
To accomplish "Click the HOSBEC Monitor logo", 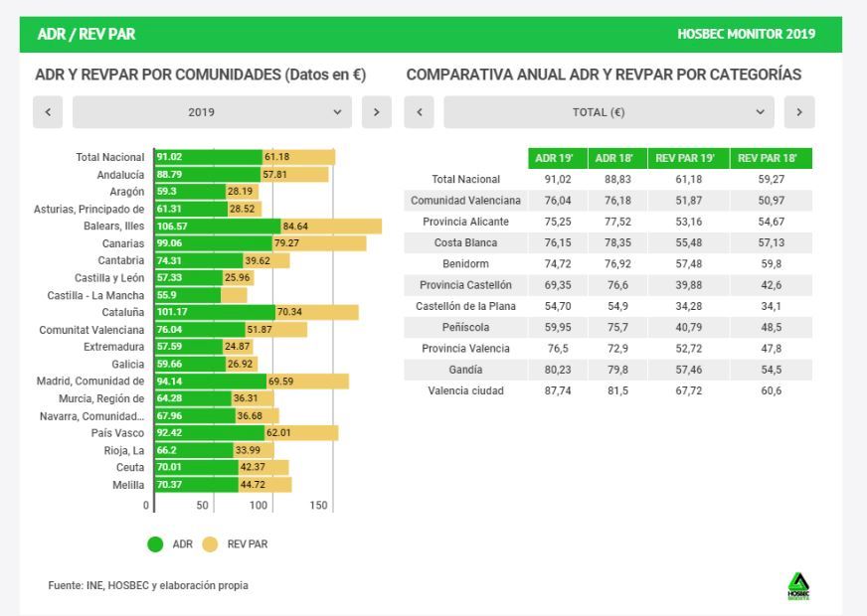I will [797, 586].
